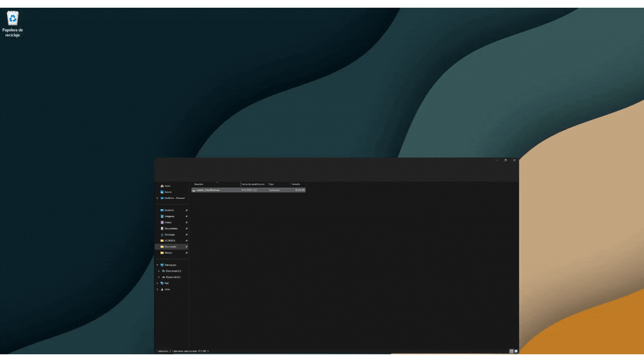Expand Disco local (C:) in the tree

click(x=159, y=271)
